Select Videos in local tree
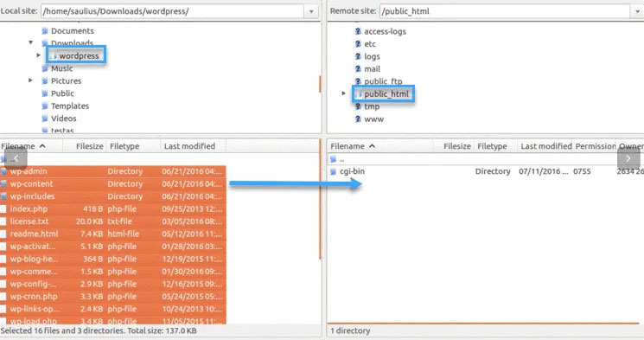 click(64, 119)
